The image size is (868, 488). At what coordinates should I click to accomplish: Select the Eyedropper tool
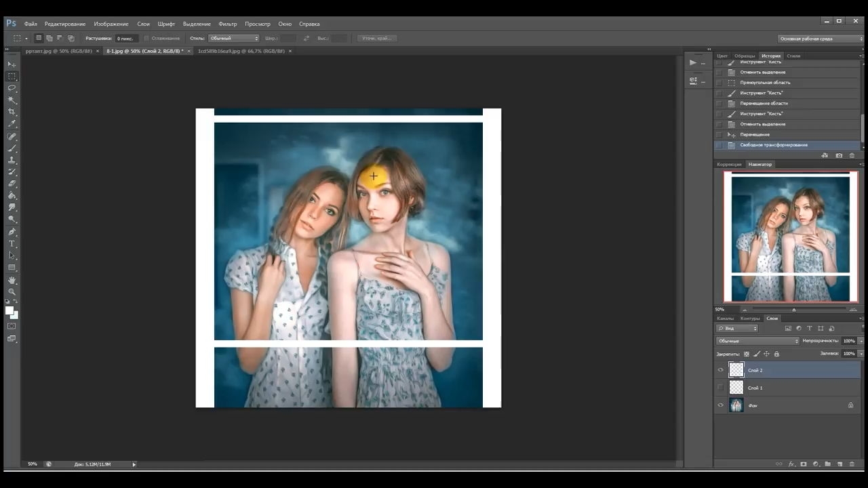pos(12,124)
